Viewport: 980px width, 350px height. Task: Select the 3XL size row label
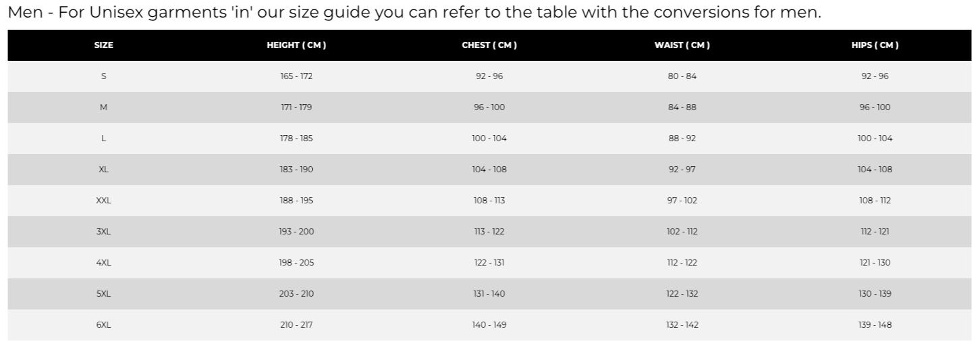103,232
